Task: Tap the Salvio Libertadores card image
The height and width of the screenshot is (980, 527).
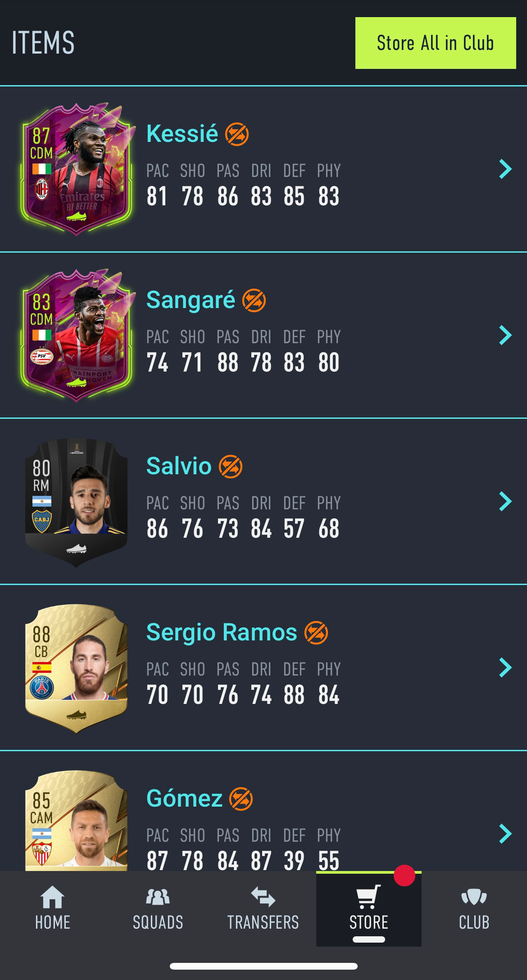Action: [x=77, y=502]
